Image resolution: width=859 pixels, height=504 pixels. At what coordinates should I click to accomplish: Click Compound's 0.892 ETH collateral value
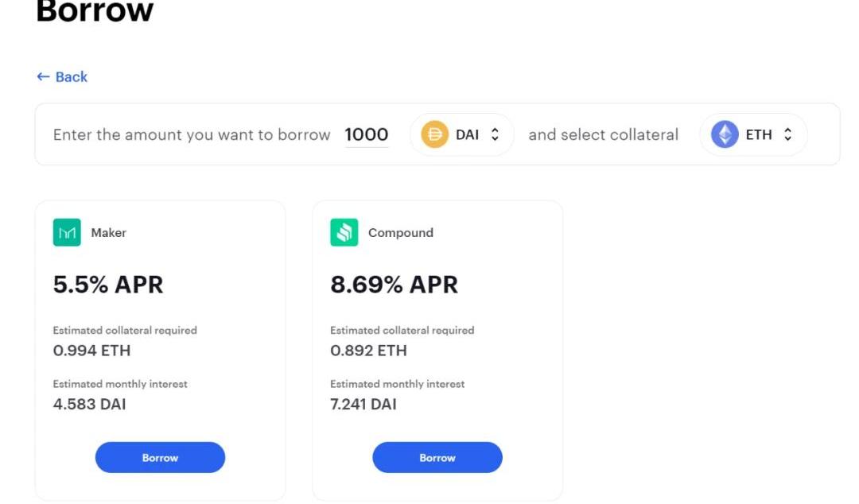[x=368, y=351]
